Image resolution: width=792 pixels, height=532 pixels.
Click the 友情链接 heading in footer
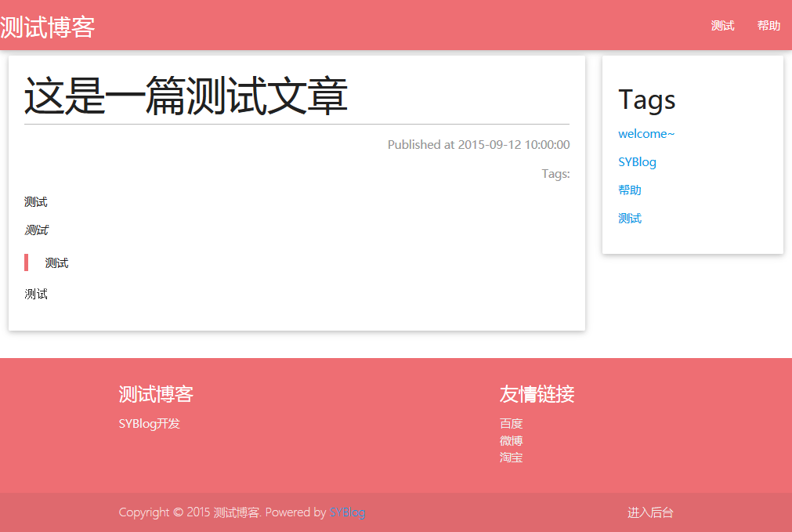click(x=537, y=394)
